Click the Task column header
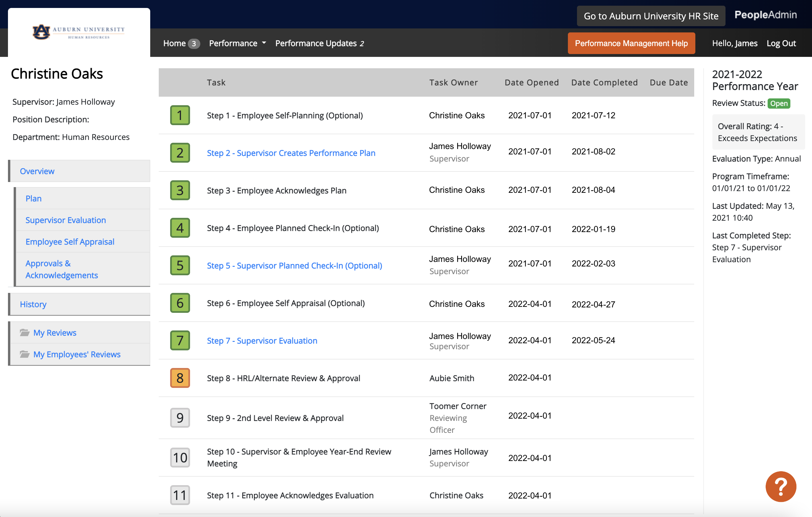 click(x=216, y=82)
